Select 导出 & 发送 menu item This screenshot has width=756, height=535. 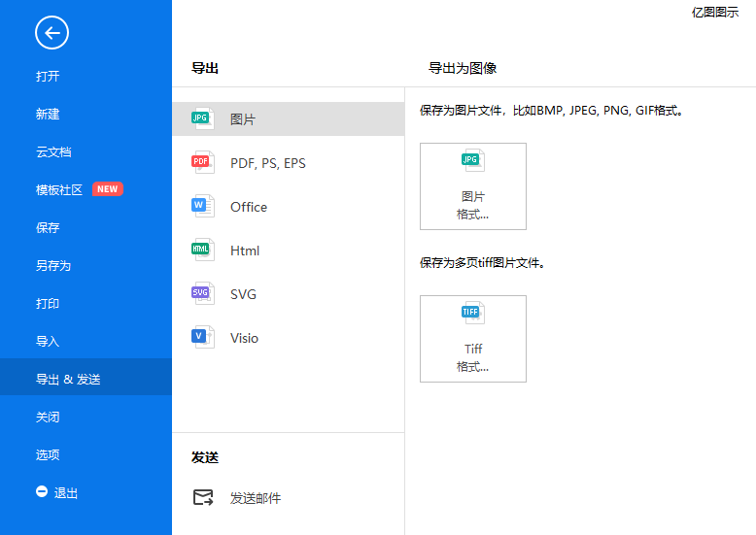coord(86,377)
